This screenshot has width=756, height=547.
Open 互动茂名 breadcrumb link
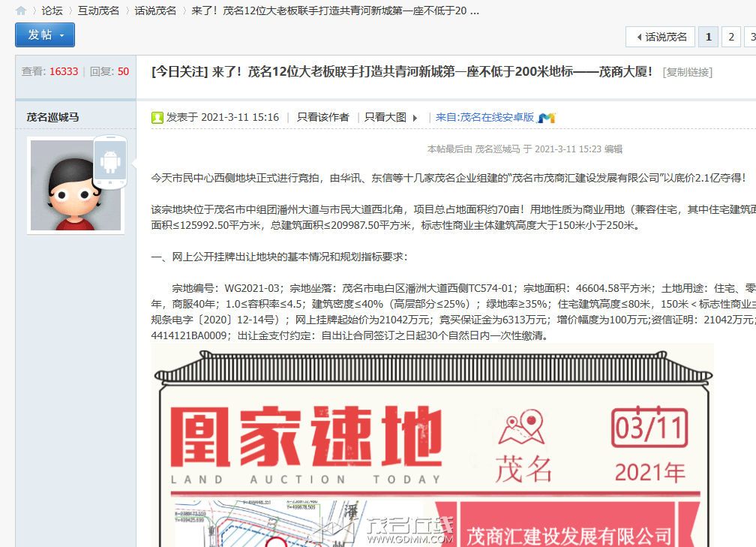click(x=98, y=11)
